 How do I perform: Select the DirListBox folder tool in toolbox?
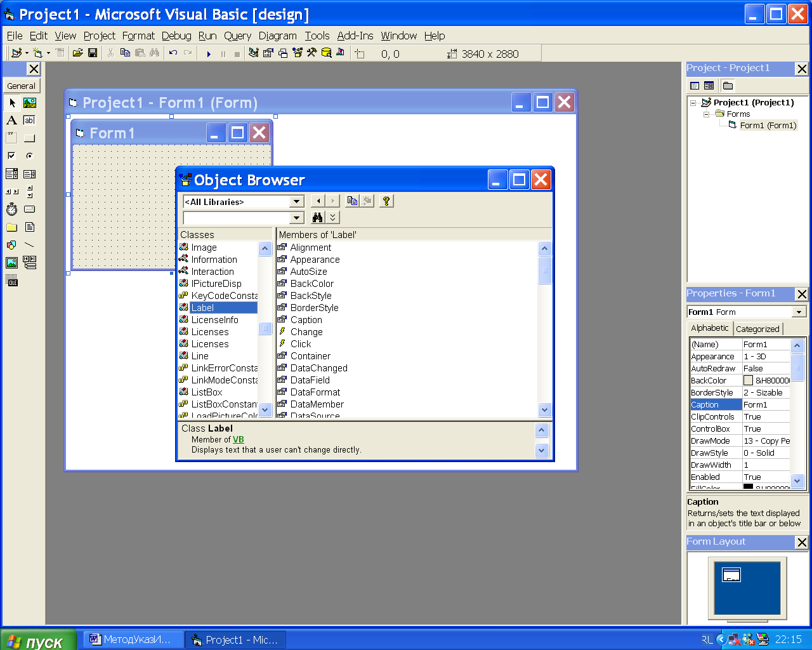(x=11, y=227)
